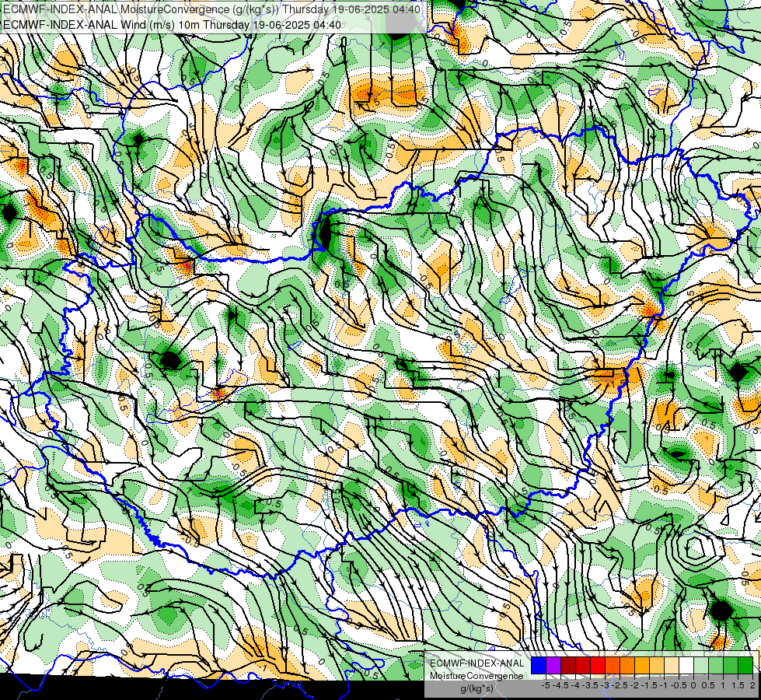This screenshot has height=700, width=761.
Task: Click the '-5' legend tick label
Action: [546, 685]
